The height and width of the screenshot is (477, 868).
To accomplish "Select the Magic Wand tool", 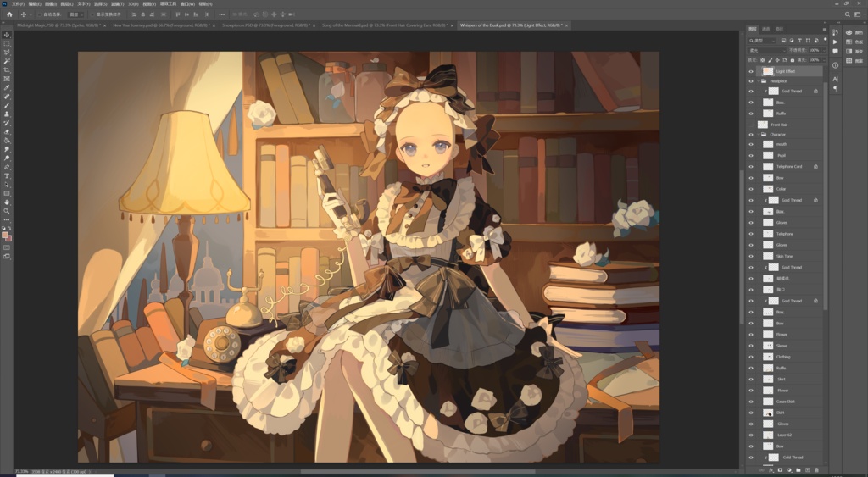I will point(7,61).
